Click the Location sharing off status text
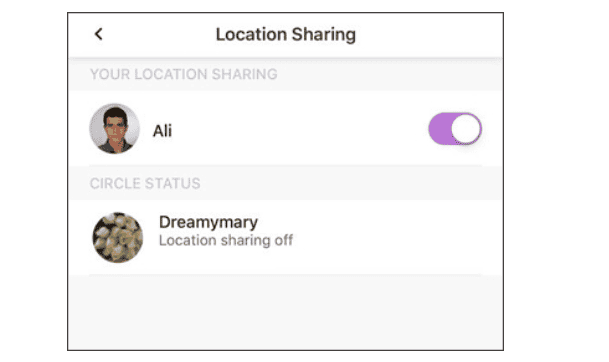 pyautogui.click(x=226, y=240)
